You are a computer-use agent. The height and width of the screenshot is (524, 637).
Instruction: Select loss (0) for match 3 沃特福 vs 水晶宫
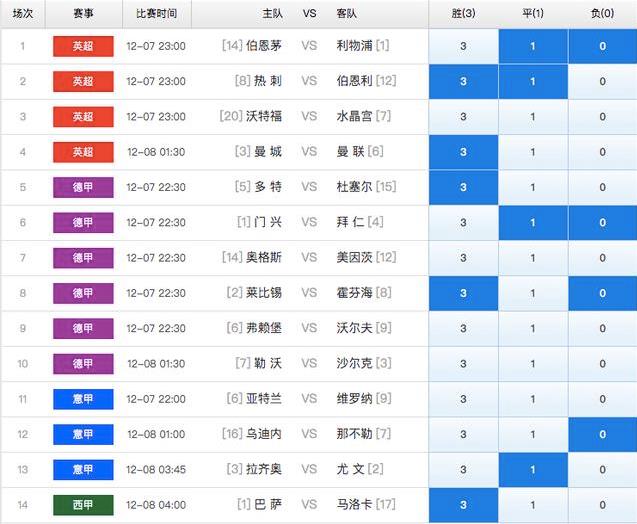coord(602,117)
